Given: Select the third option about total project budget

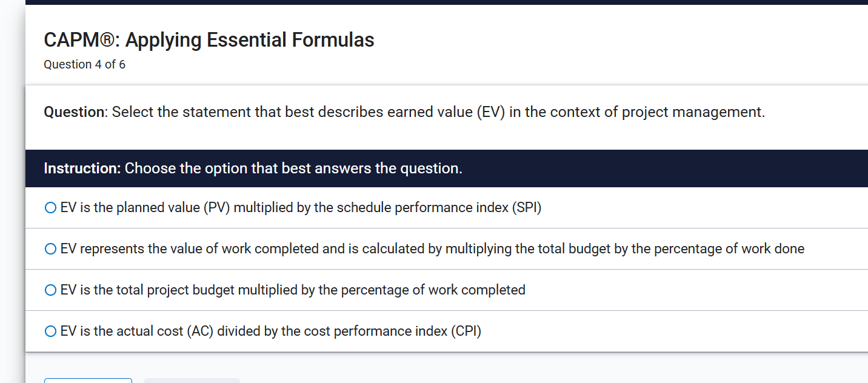Looking at the screenshot, I should coord(292,290).
